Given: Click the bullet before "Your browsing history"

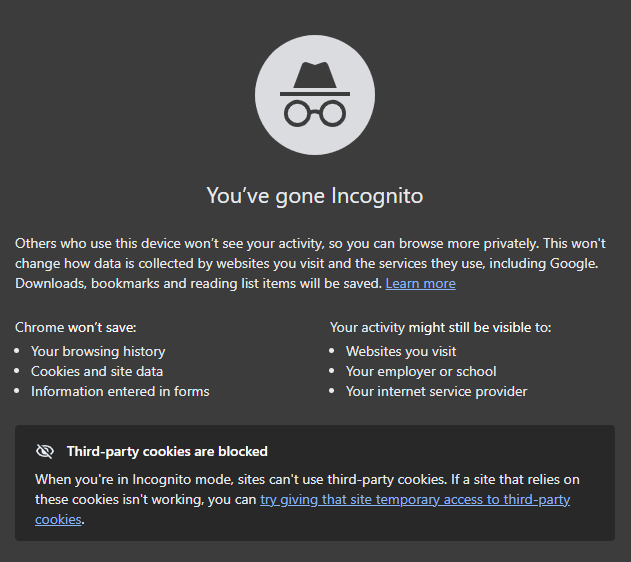Looking at the screenshot, I should 16,351.
